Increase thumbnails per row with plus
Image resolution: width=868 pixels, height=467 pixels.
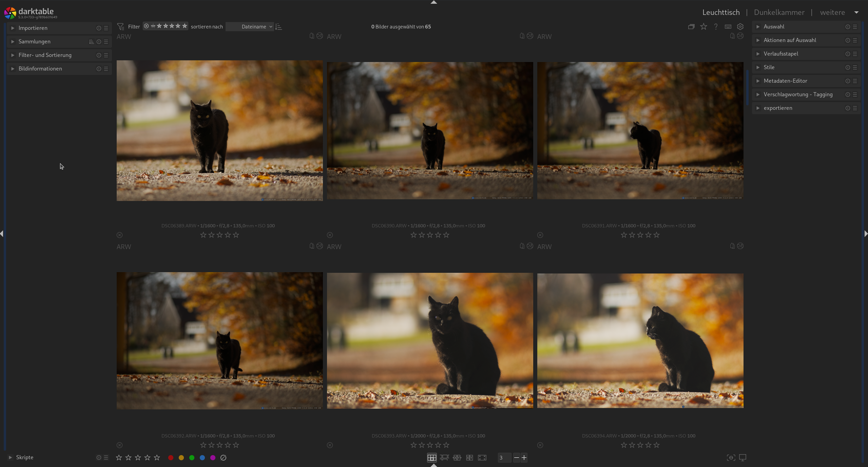point(524,458)
